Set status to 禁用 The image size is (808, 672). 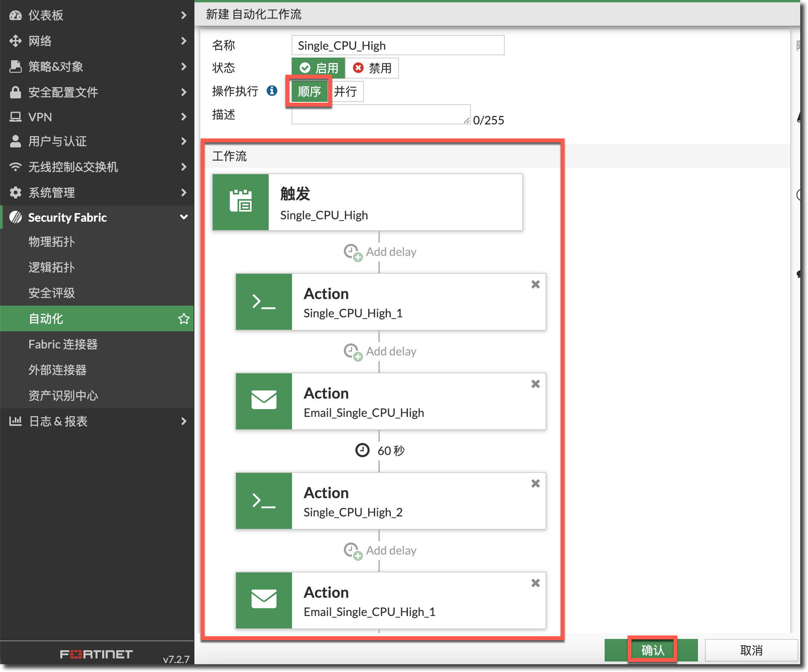372,68
